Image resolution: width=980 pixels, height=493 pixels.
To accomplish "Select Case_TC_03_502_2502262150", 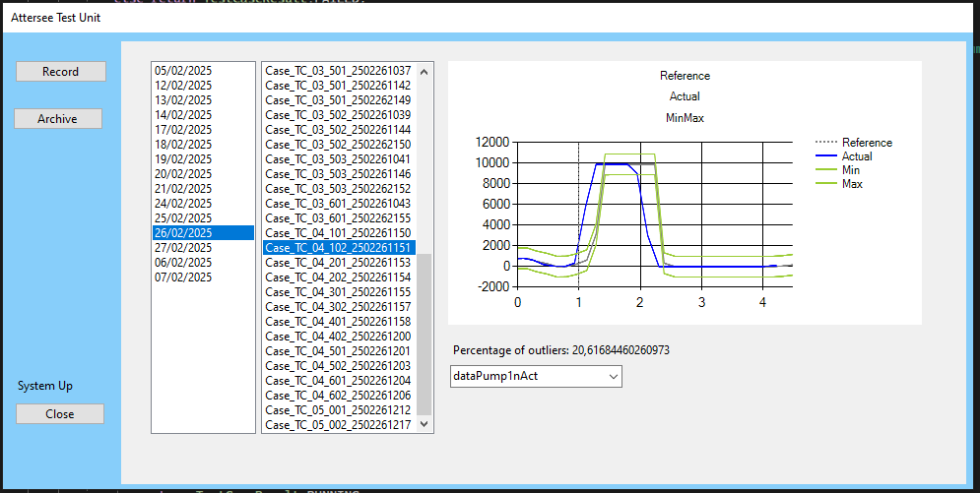I will coord(340,144).
